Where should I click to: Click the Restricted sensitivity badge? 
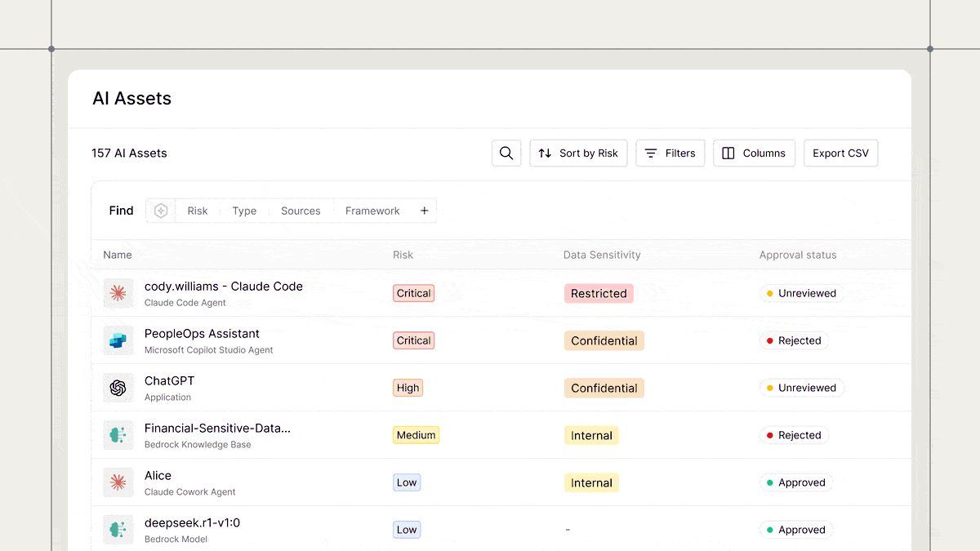(599, 293)
